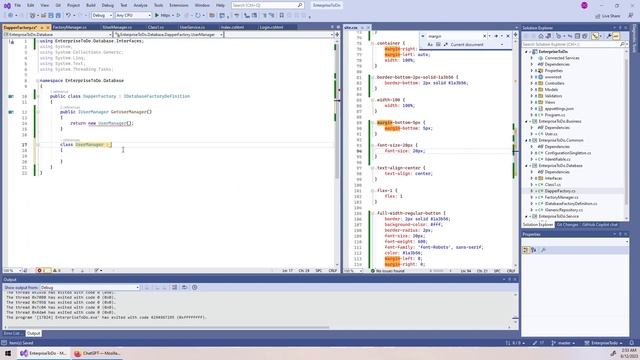The width and height of the screenshot is (640, 360).
Task: Click the clear output icon in Output panel
Action: (174, 287)
